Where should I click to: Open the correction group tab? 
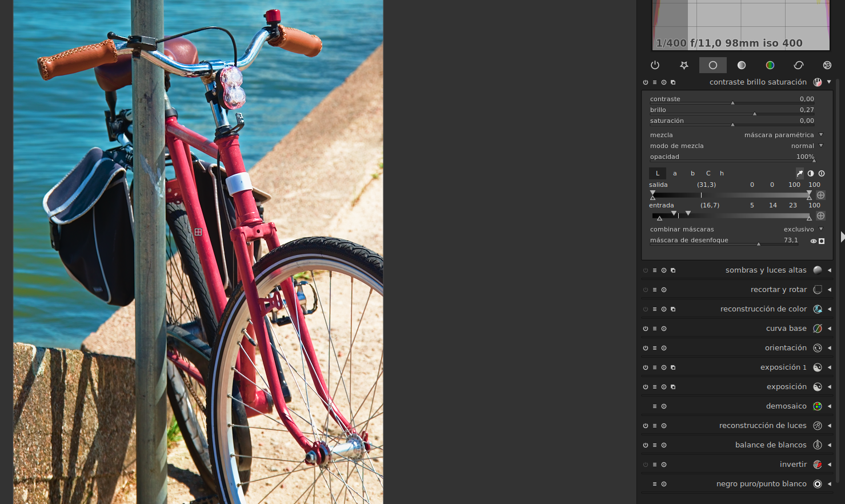799,65
